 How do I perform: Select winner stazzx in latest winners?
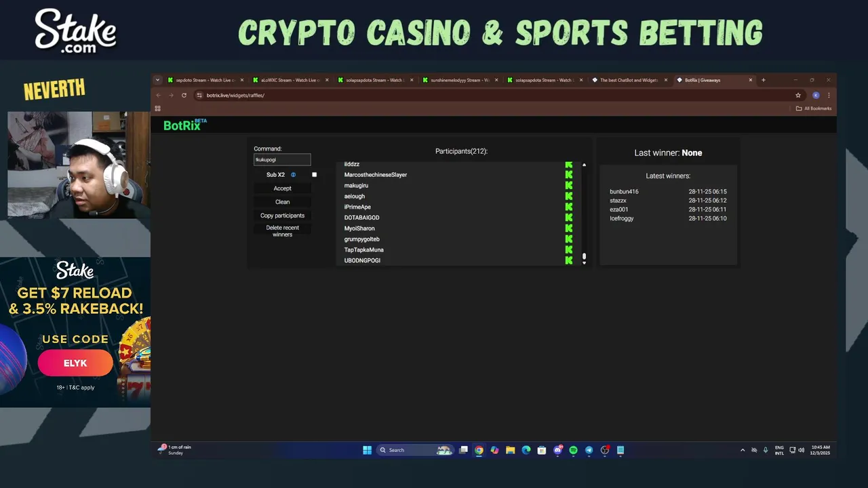click(618, 201)
